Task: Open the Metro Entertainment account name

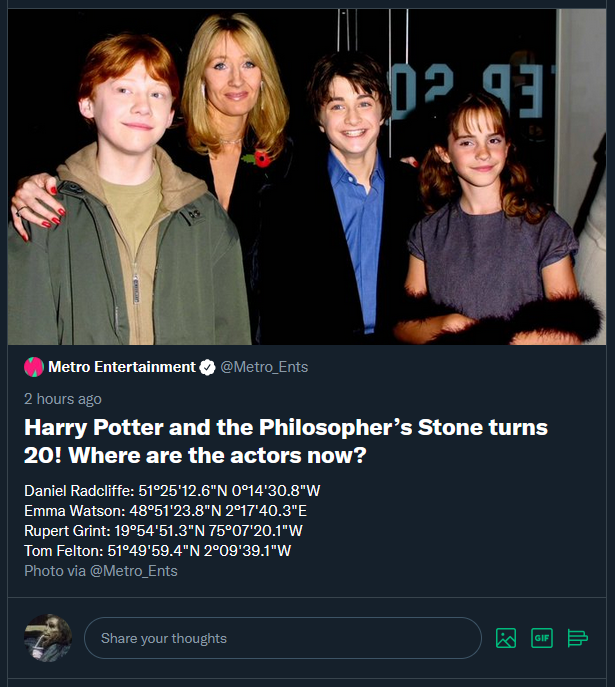Action: 122,367
